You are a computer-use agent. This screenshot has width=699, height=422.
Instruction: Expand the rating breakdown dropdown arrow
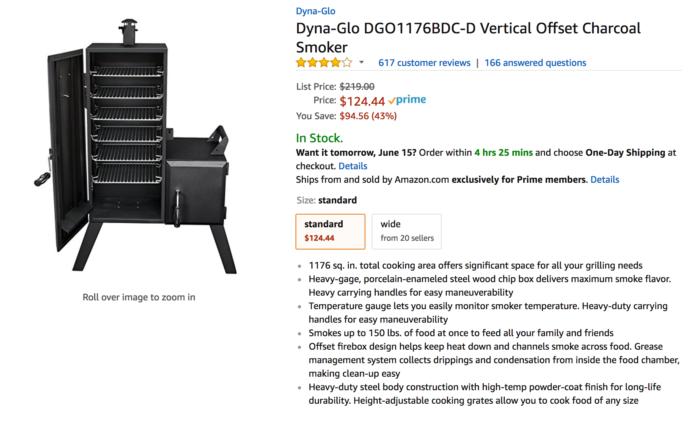point(362,62)
